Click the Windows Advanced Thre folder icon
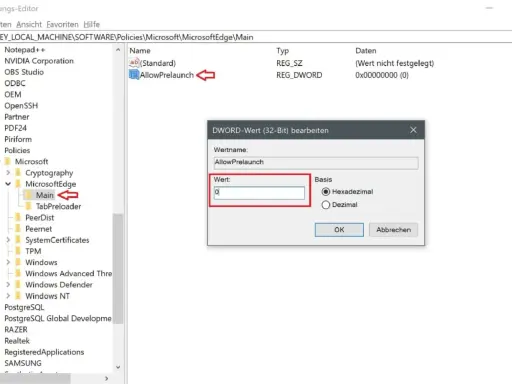This screenshot has height=384, width=512. (18, 273)
